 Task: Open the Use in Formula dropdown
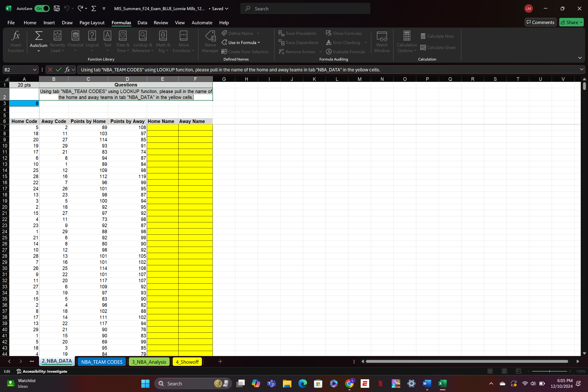coord(241,42)
